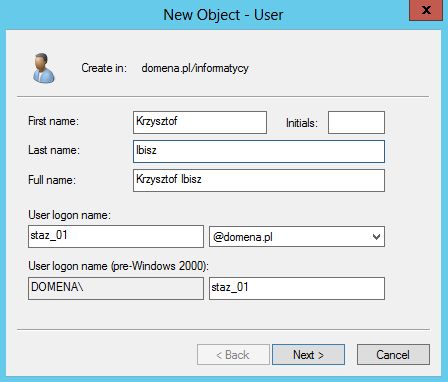The width and height of the screenshot is (448, 382).
Task: Click the New Object - User title text
Action: [223, 15]
